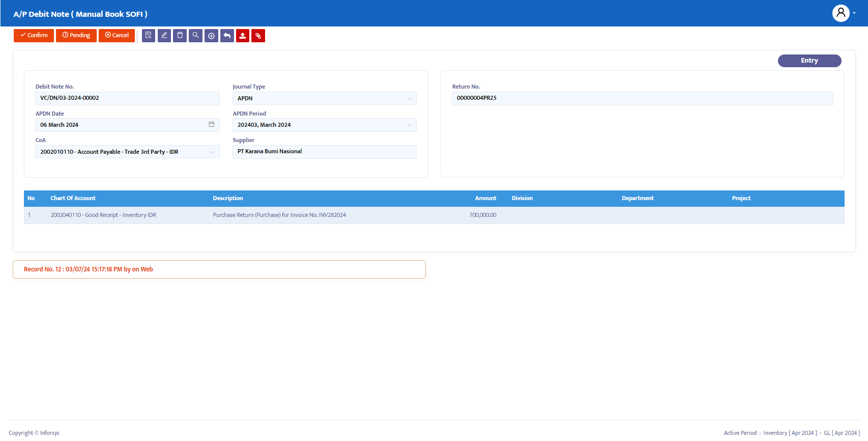
Task: Click the orange Cancel button
Action: pos(117,36)
